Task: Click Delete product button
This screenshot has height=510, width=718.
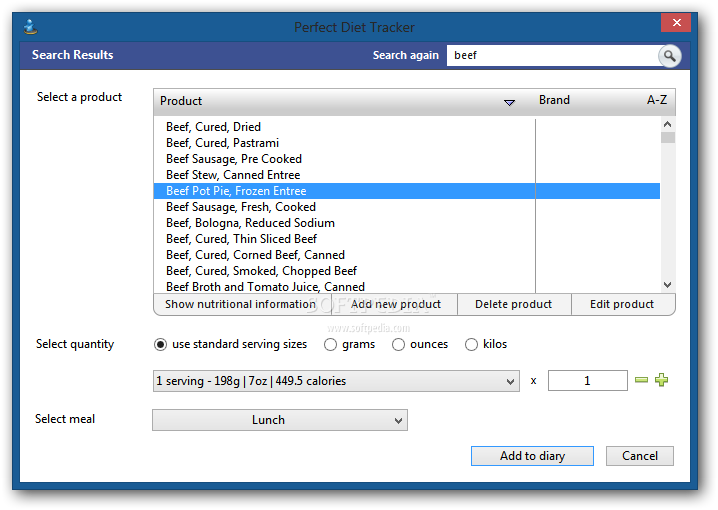Action: tap(514, 304)
